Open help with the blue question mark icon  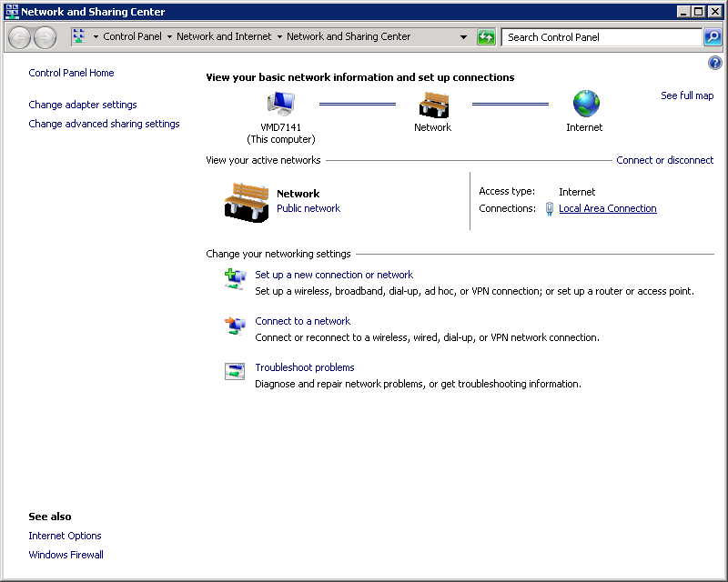point(714,63)
